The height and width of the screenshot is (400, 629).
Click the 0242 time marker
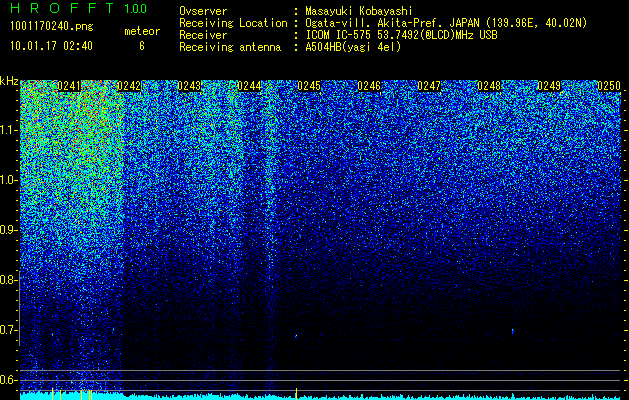129,86
